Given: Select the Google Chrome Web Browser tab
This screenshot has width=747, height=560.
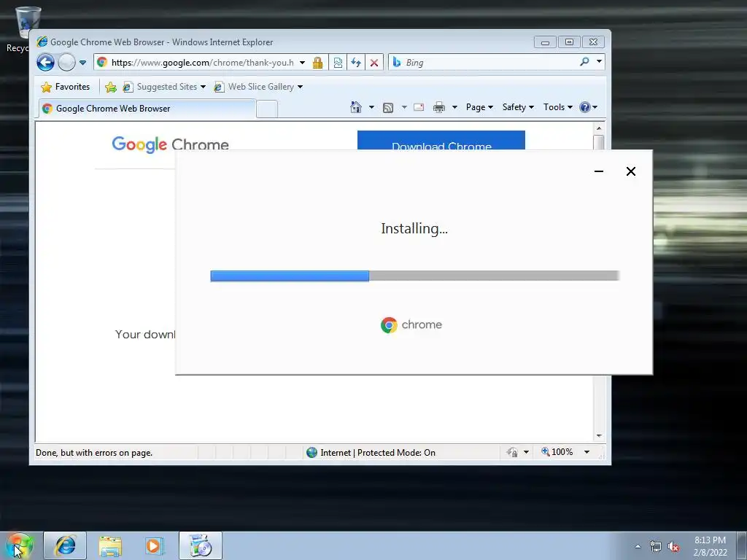Looking at the screenshot, I should [147, 109].
